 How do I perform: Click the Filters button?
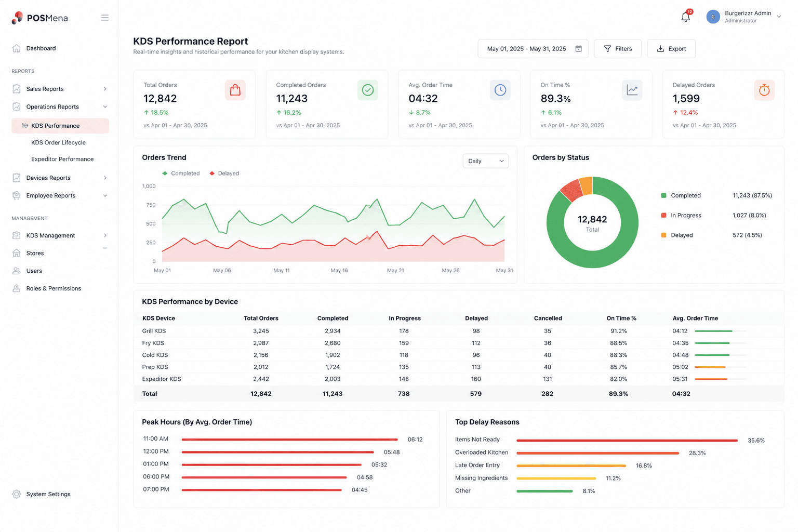(618, 49)
